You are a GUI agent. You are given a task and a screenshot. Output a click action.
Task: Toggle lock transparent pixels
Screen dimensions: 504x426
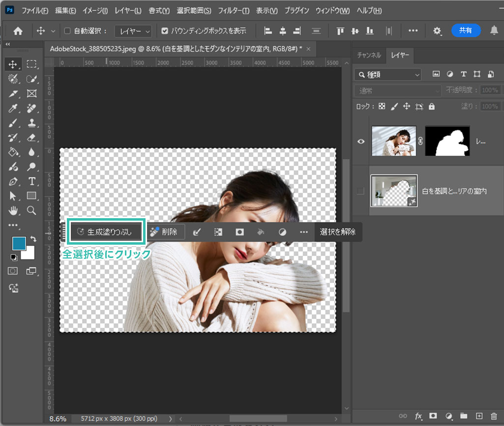tap(382, 106)
